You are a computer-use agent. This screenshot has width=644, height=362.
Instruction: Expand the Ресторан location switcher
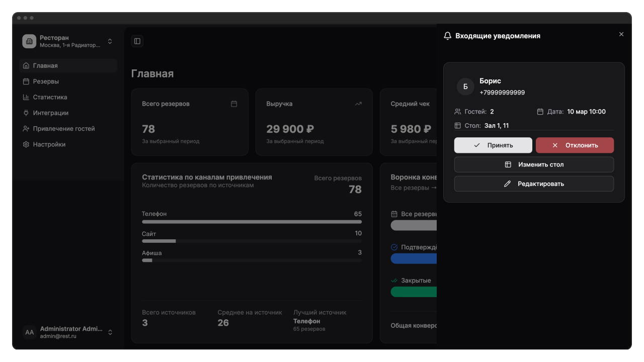click(x=110, y=41)
